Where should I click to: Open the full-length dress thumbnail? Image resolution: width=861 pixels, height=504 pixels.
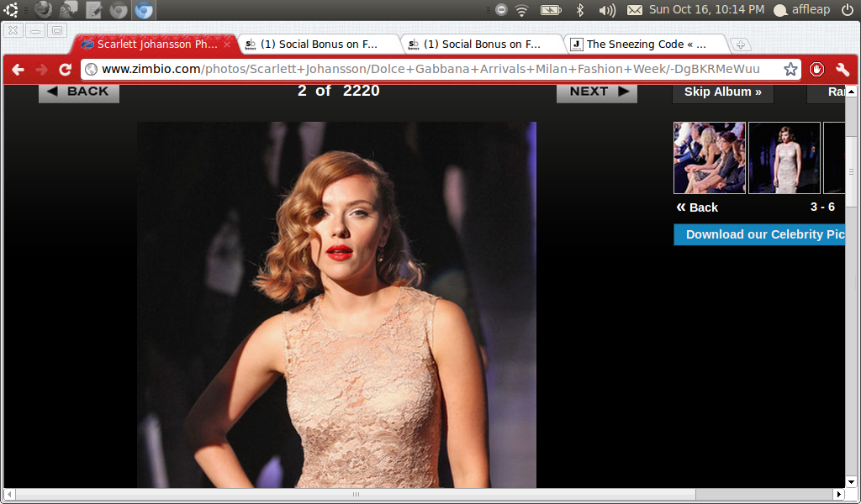coord(784,158)
